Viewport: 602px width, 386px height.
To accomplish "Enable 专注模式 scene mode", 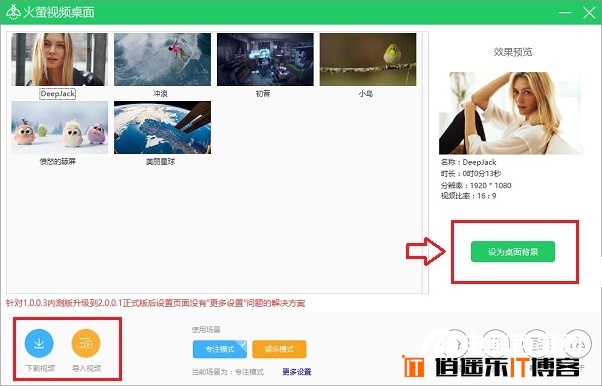I will tap(220, 349).
